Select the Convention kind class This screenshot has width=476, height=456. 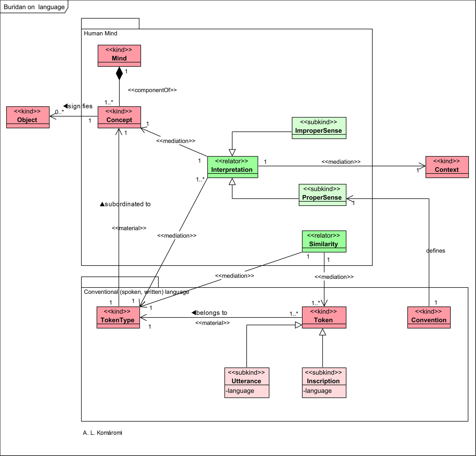429,317
